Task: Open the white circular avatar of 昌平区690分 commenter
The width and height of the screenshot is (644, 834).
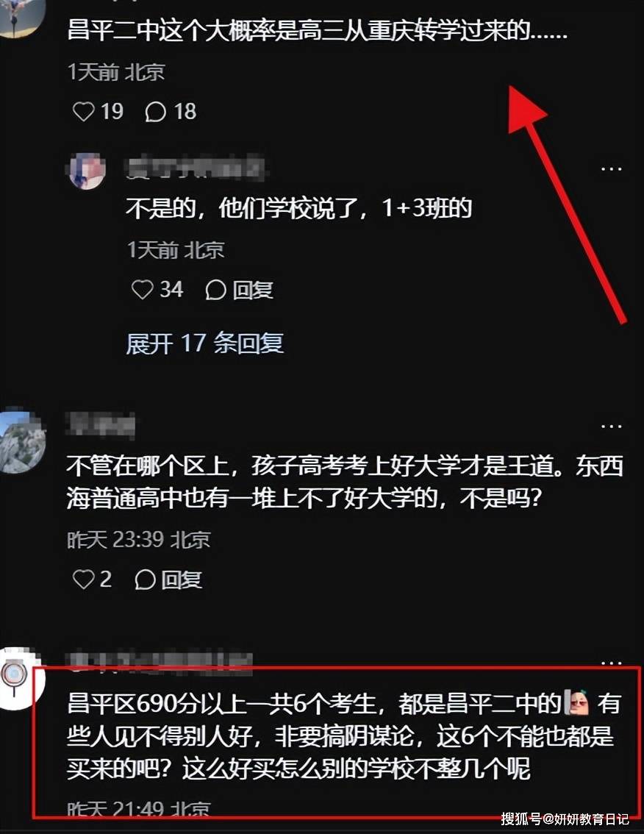Action: pos(20,680)
